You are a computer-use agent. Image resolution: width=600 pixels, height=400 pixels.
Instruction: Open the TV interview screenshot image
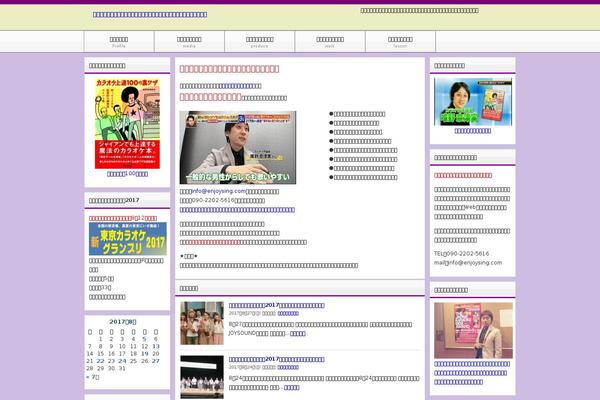(238, 148)
